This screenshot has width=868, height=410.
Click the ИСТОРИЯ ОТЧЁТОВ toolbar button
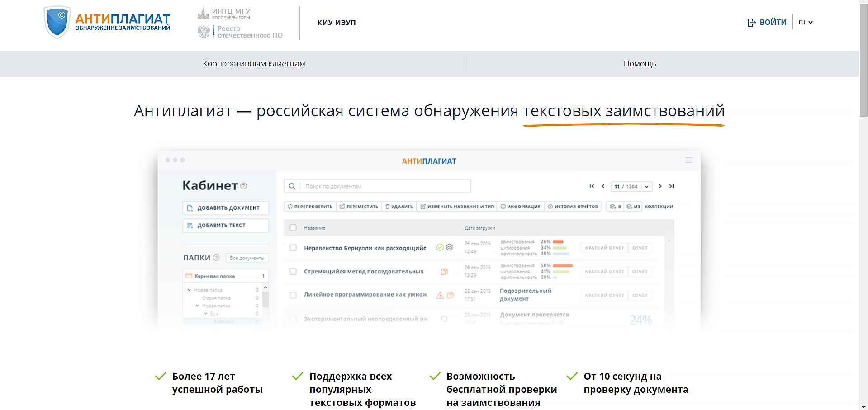(573, 207)
